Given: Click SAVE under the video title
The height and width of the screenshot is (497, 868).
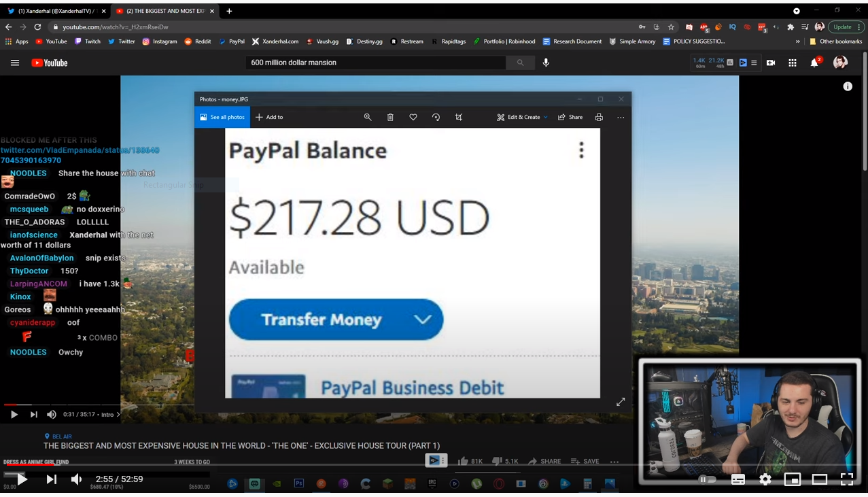Looking at the screenshot, I should pos(585,461).
